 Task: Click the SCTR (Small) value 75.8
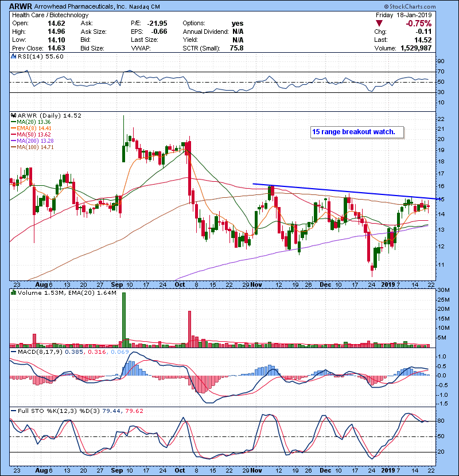click(236, 48)
